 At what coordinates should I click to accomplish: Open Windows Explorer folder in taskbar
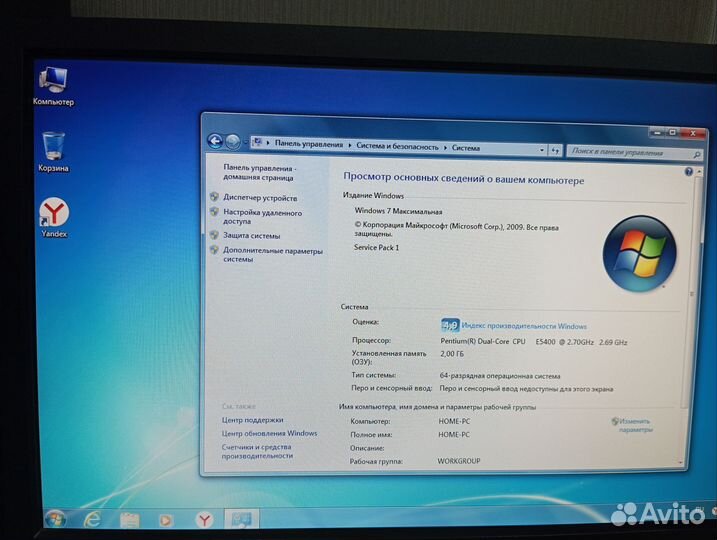click(130, 520)
